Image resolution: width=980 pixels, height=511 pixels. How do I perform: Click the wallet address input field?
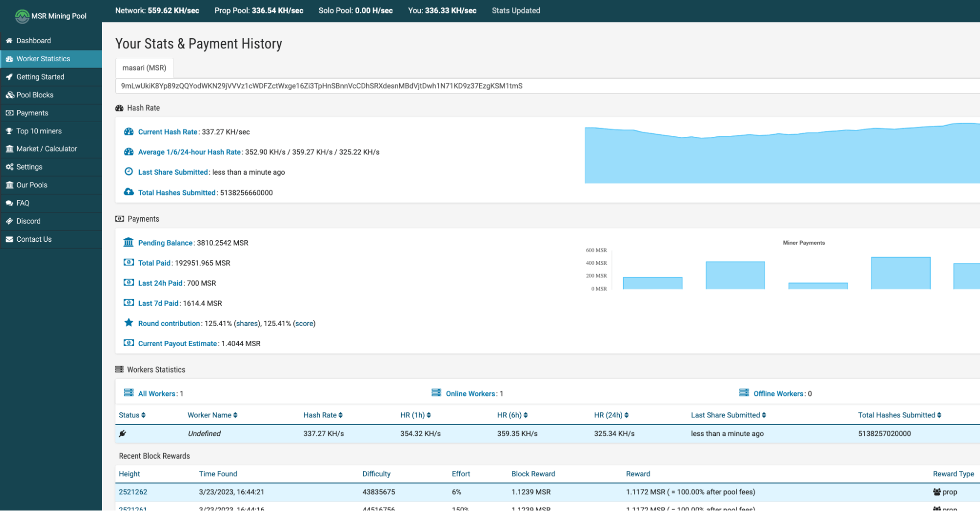(x=441, y=86)
